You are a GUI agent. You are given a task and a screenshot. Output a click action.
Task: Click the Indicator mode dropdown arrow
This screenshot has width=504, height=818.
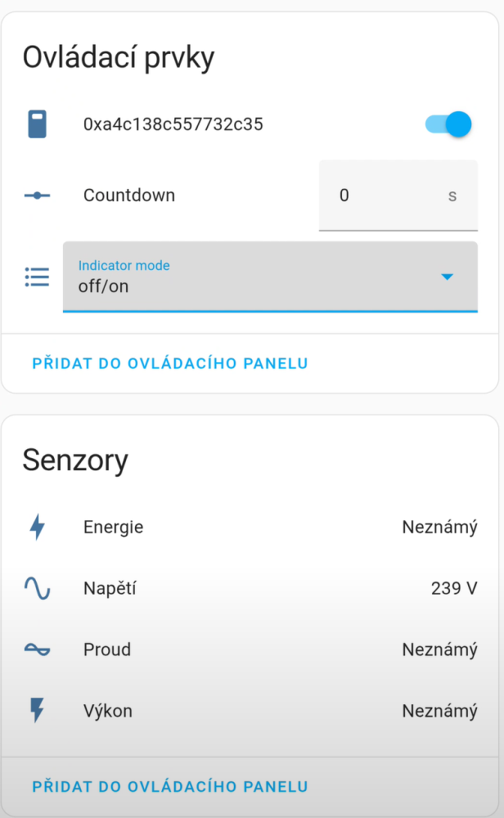tap(447, 277)
